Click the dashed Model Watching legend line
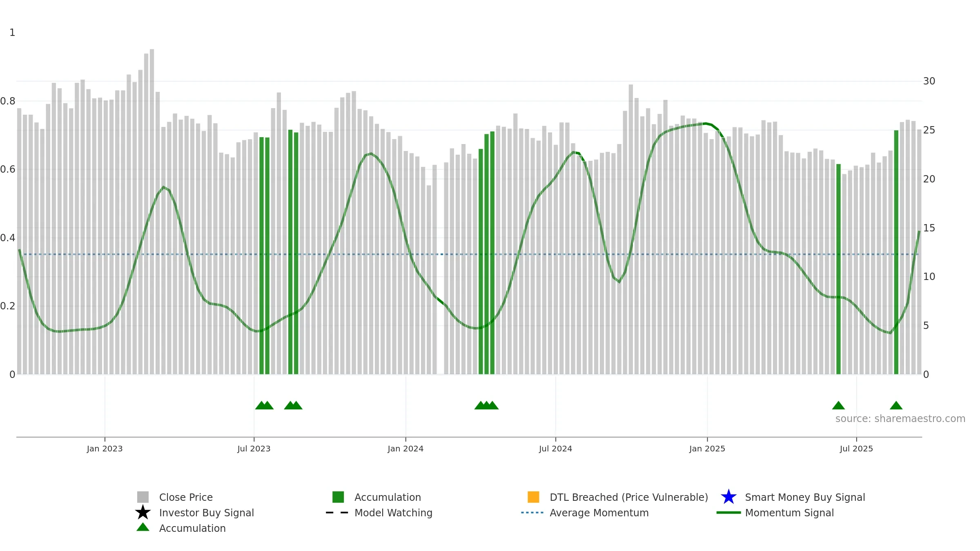Screen dimensions: 980x551 (337, 513)
